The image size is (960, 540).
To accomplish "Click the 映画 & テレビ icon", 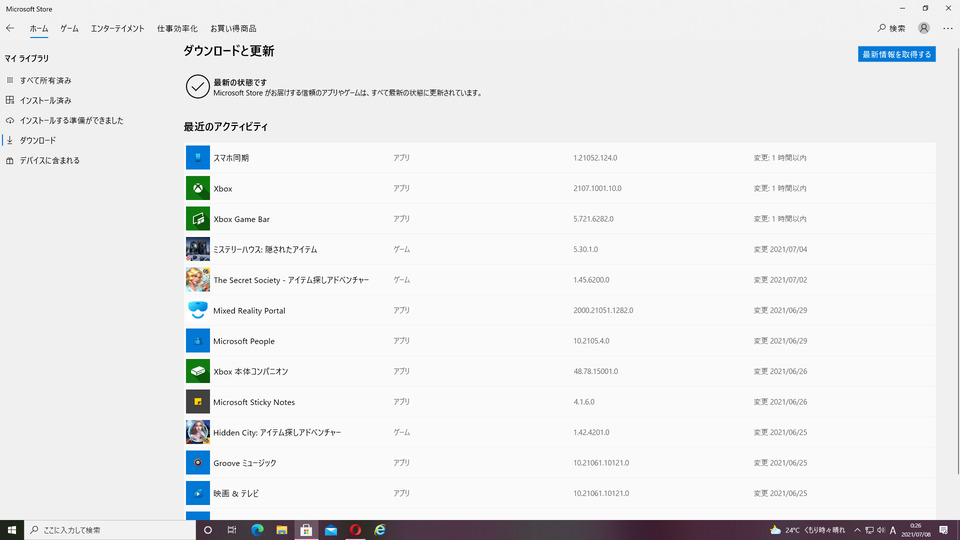I will pos(198,493).
